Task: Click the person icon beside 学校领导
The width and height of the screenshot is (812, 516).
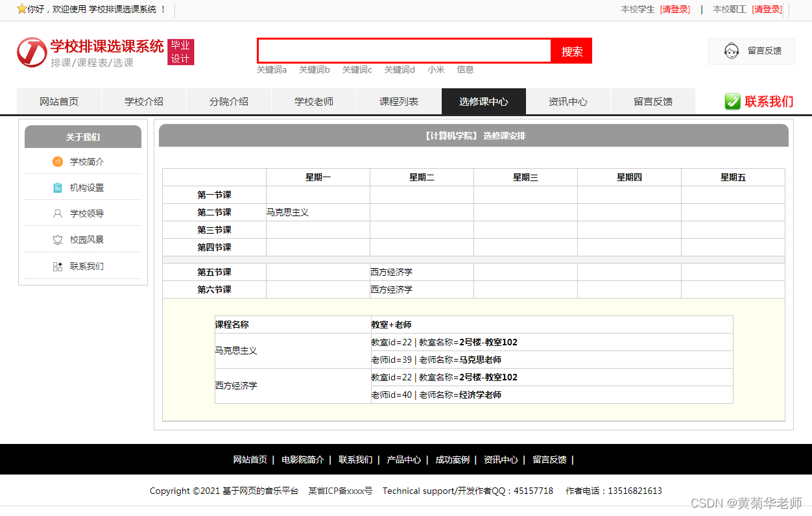Action: [58, 214]
